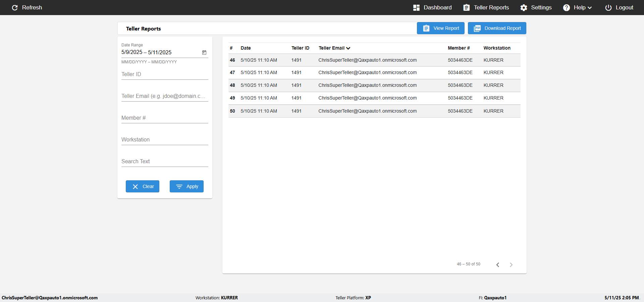Click the MM/DD/YYYY date format hint
This screenshot has width=644, height=302.
[x=149, y=62]
